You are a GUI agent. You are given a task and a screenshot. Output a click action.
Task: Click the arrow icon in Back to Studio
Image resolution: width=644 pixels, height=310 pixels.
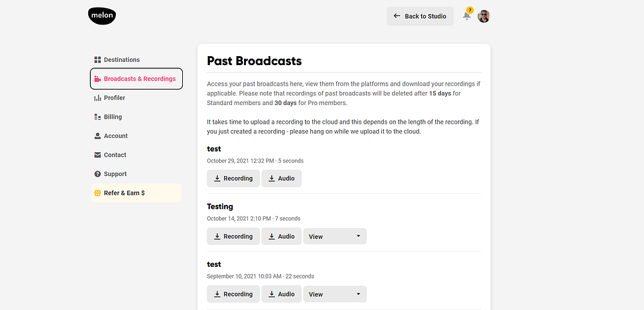[x=397, y=16]
